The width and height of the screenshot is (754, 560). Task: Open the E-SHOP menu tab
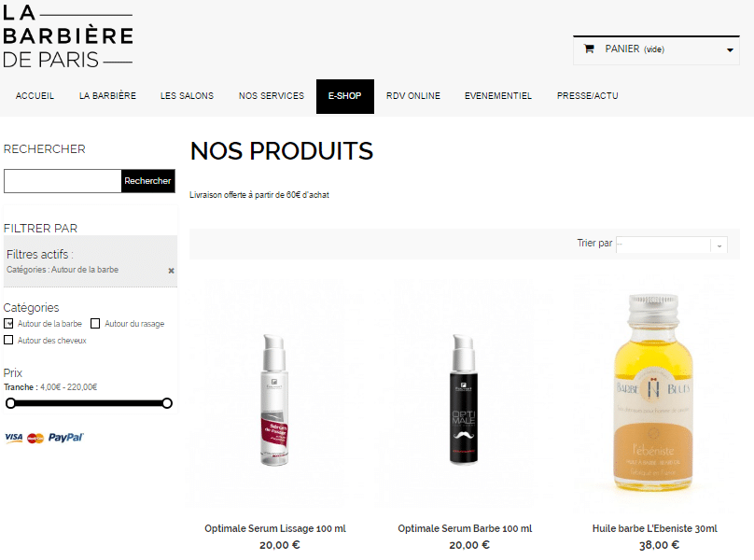[x=344, y=96]
